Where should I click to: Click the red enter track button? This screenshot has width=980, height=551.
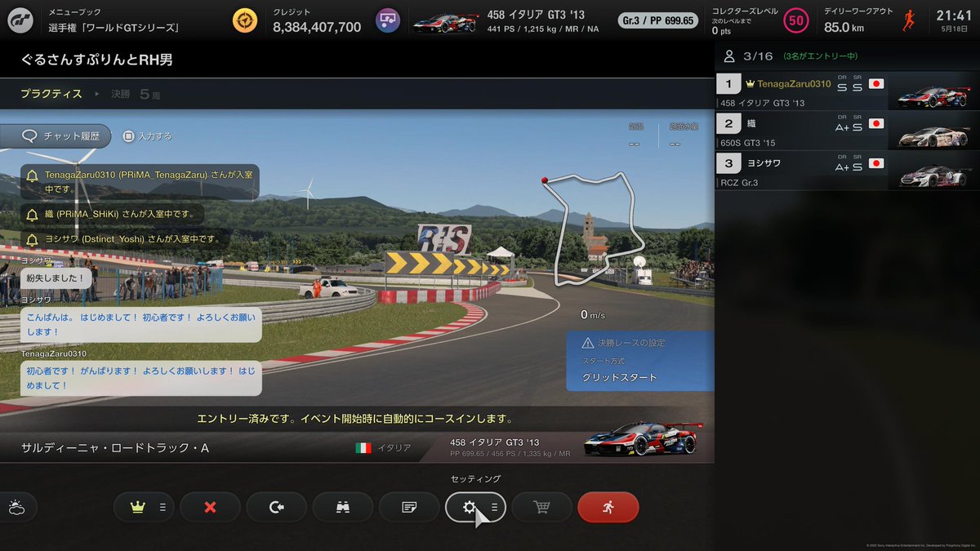click(608, 507)
